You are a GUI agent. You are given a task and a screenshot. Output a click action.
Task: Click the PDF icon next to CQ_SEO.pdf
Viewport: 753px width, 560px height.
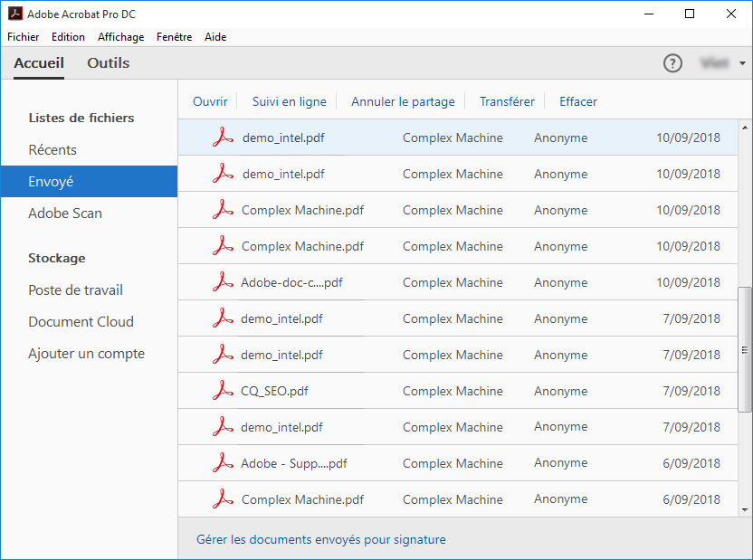(223, 390)
